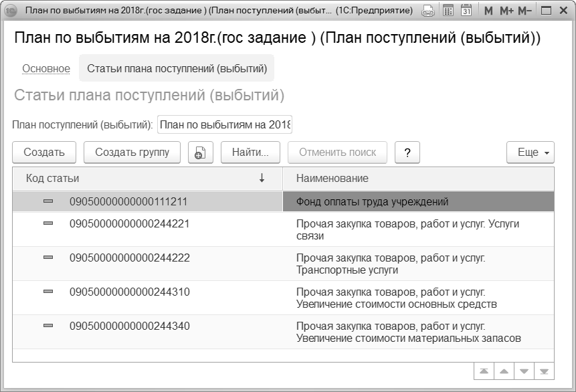Image resolution: width=576 pixels, height=392 pixels.
Task: Click the Найти... button
Action: 250,152
